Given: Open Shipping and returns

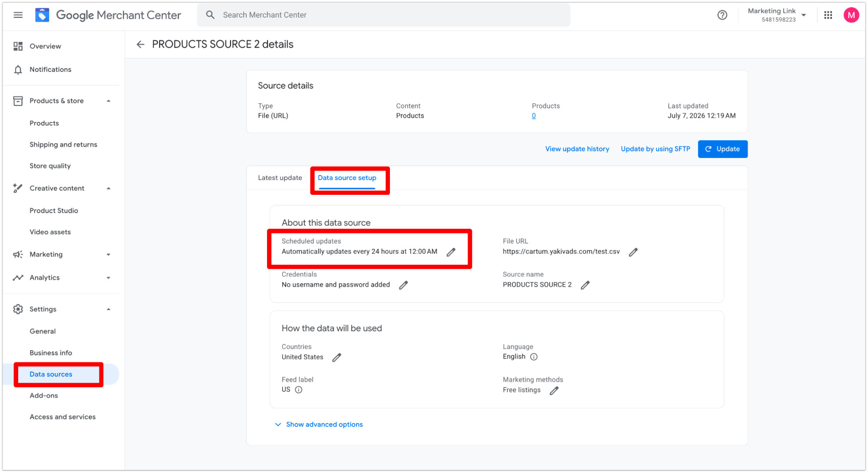Looking at the screenshot, I should 63,145.
